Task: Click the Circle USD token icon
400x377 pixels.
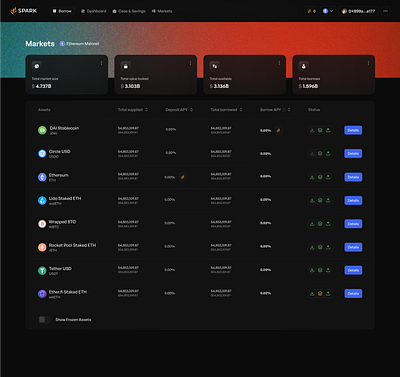Action: 42,154
